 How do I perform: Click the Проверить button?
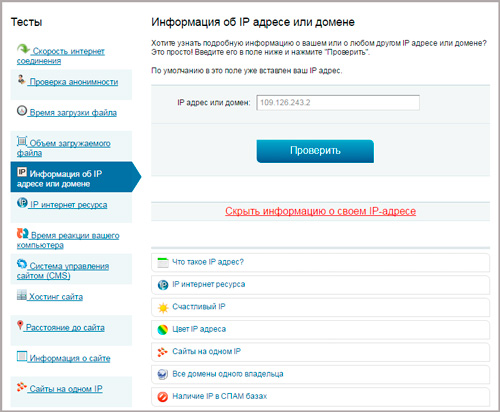pos(315,151)
